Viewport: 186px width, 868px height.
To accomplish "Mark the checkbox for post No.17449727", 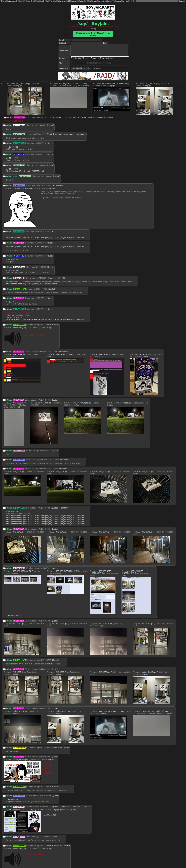I will (4, 154).
